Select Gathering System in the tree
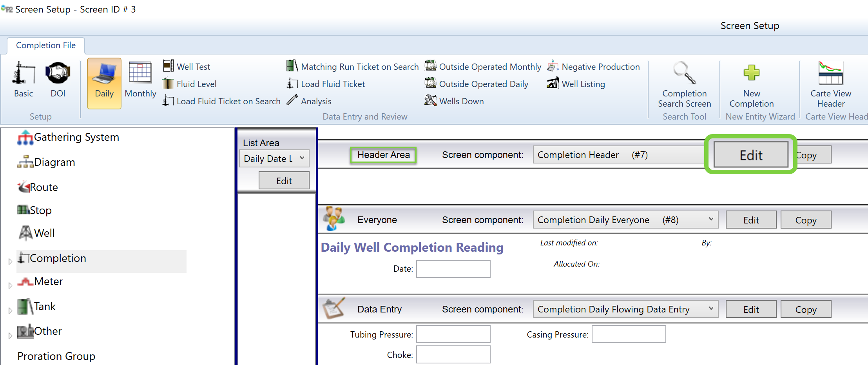Screen dimensions: 868x365 pos(76,137)
